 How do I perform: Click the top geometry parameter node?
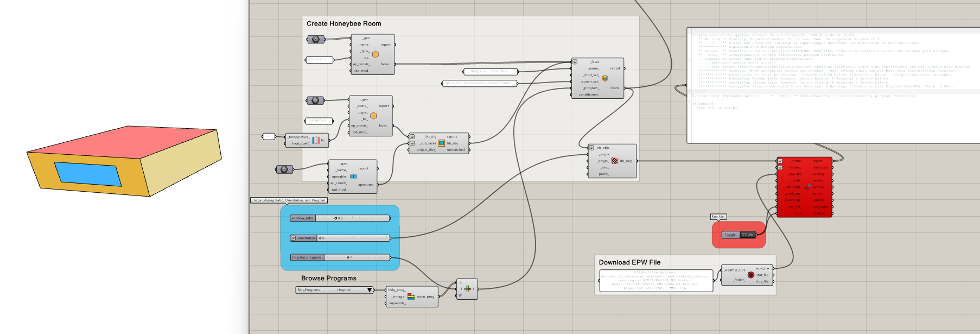point(316,39)
